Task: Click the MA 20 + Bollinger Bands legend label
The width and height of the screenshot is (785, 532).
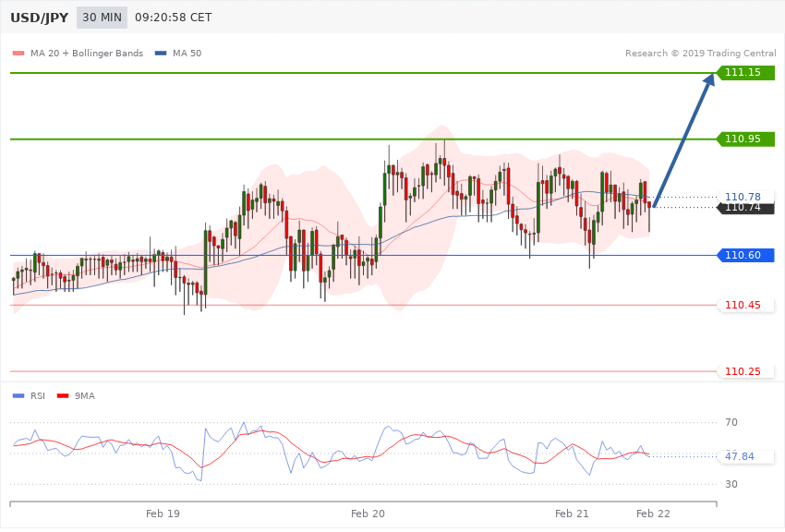Action: (x=87, y=53)
